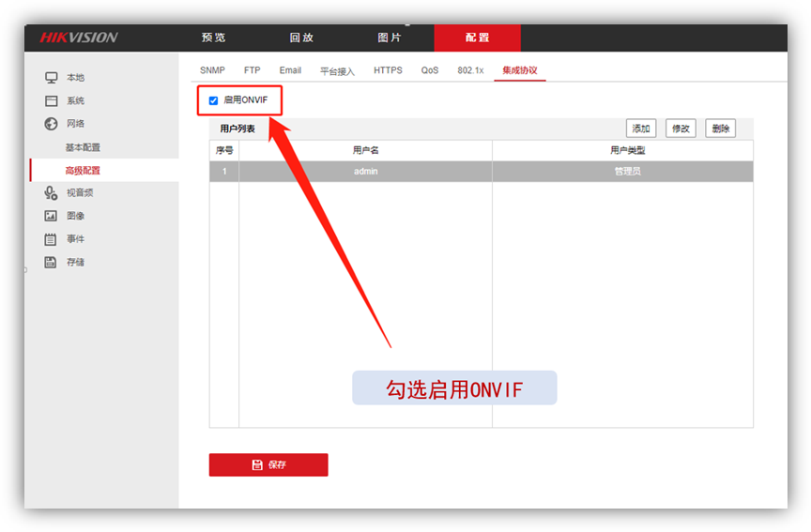The image size is (811, 532).
Task: Click the red 保存 (Save) button
Action: click(268, 464)
